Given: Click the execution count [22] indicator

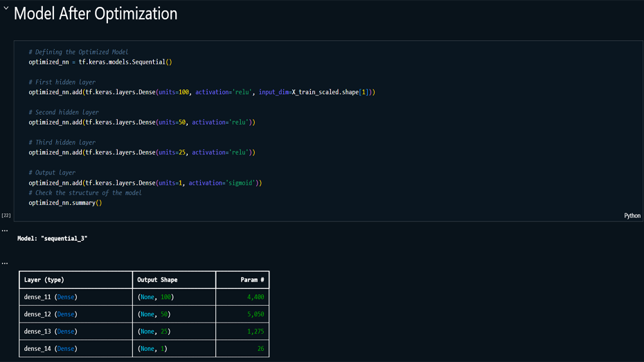Looking at the screenshot, I should (x=6, y=215).
